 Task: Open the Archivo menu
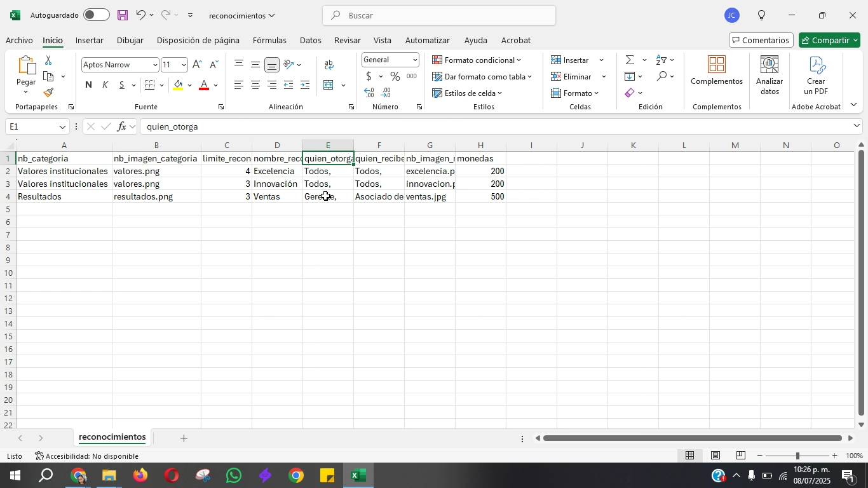(x=19, y=40)
